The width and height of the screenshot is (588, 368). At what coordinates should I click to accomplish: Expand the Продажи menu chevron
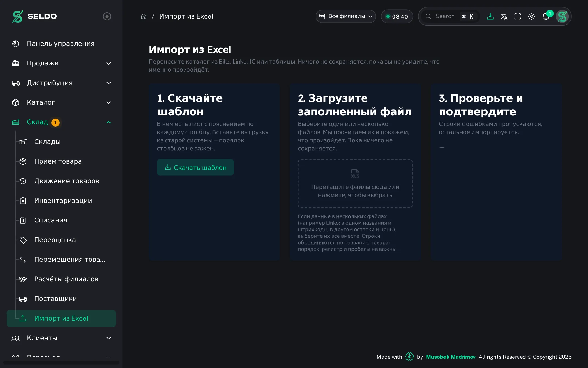109,63
